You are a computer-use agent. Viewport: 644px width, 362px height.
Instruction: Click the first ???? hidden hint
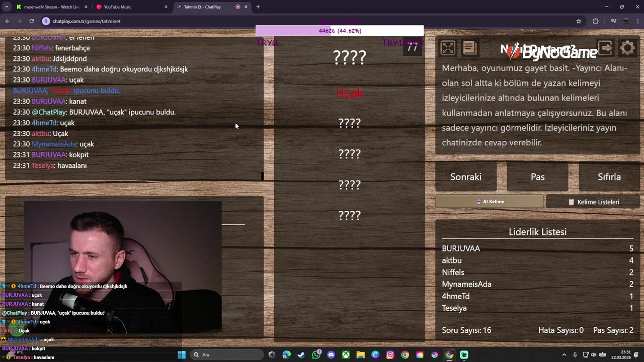(350, 58)
